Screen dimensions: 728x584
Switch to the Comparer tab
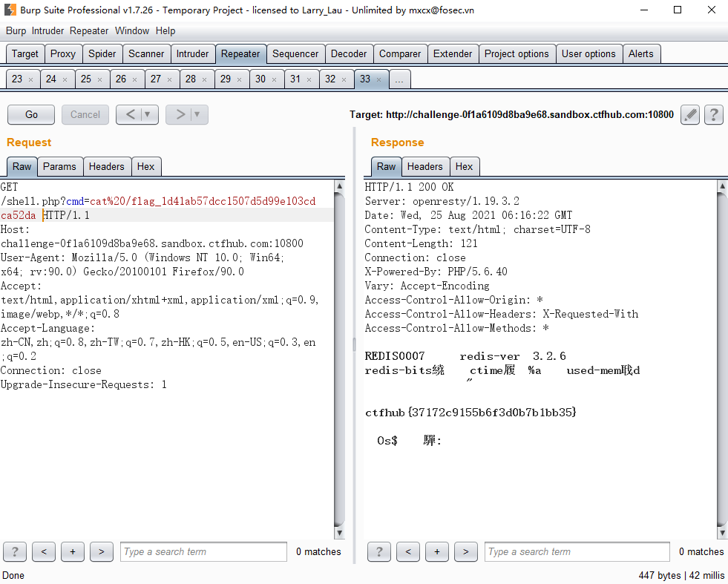pyautogui.click(x=400, y=54)
